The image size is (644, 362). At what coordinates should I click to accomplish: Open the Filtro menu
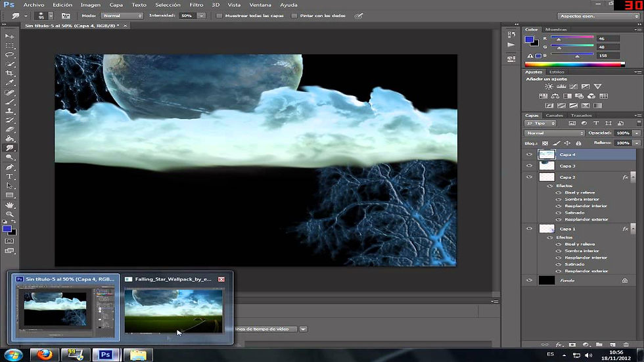[196, 5]
